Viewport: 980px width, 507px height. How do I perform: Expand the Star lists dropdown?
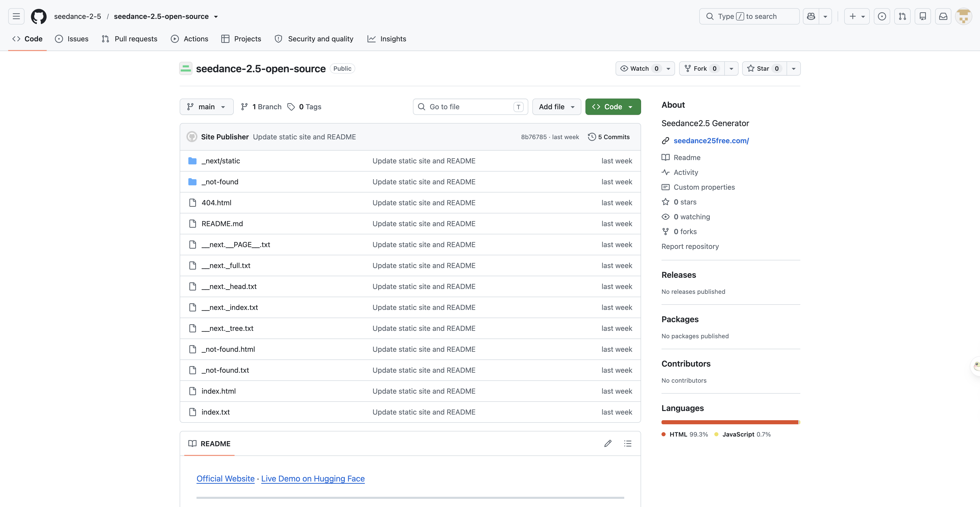pyautogui.click(x=794, y=68)
